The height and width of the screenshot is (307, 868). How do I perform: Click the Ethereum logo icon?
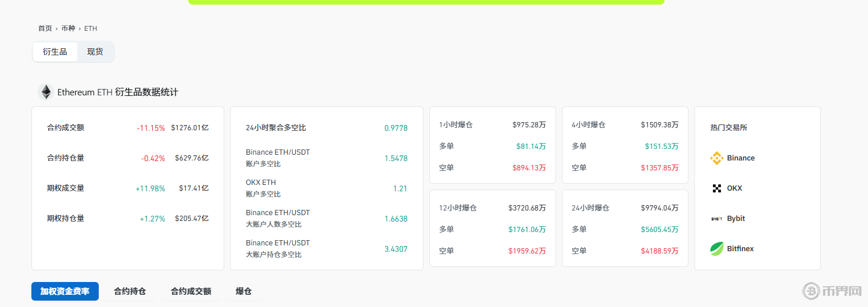tap(45, 92)
